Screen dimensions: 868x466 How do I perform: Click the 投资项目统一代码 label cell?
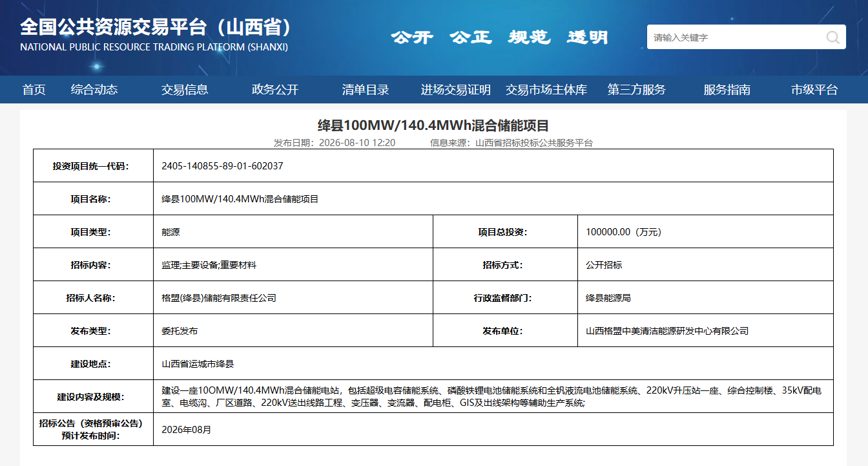coord(93,166)
